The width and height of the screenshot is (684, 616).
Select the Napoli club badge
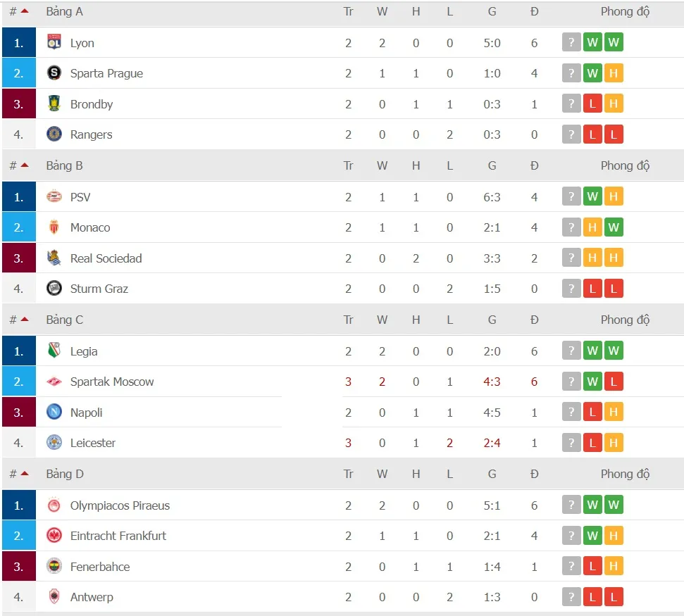[x=52, y=412]
